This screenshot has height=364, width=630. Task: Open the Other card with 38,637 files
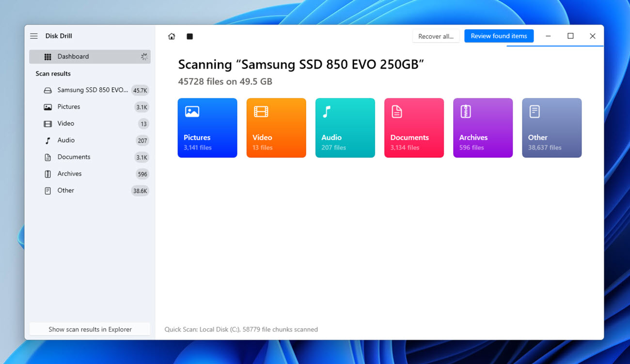(551, 128)
